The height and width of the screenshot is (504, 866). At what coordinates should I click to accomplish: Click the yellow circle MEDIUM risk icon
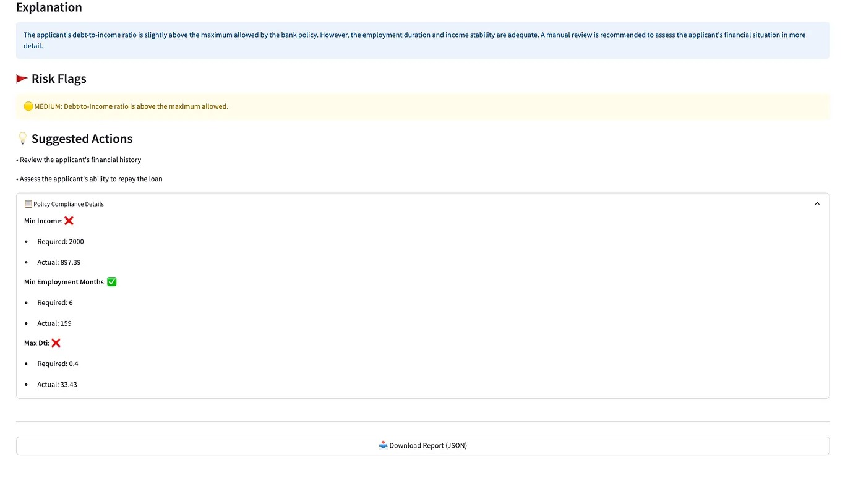pyautogui.click(x=28, y=106)
